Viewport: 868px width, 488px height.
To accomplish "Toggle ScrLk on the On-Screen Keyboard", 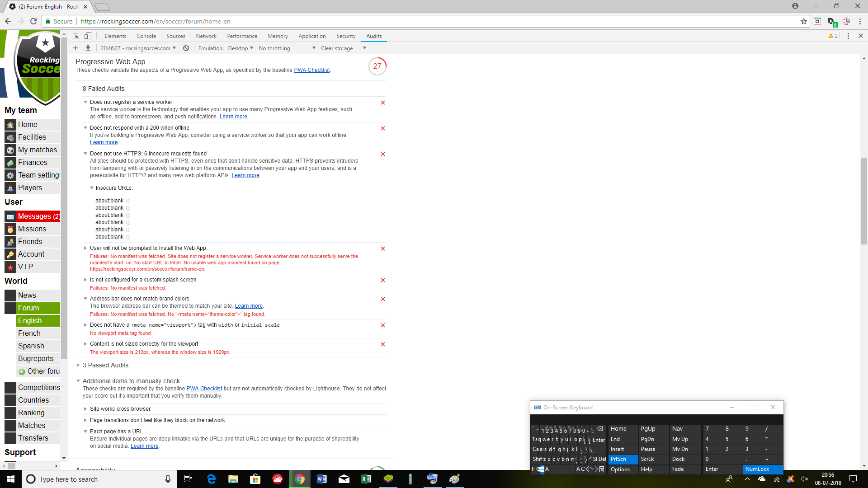I will 653,459.
